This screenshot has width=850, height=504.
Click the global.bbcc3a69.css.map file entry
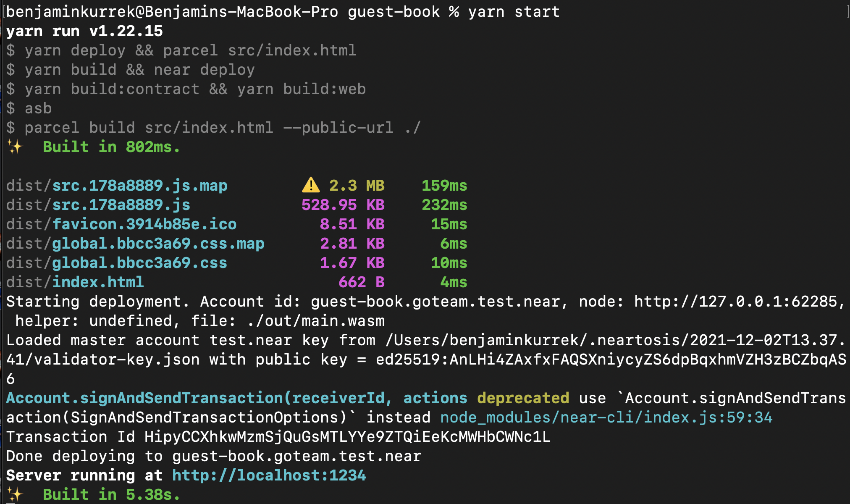tap(158, 243)
